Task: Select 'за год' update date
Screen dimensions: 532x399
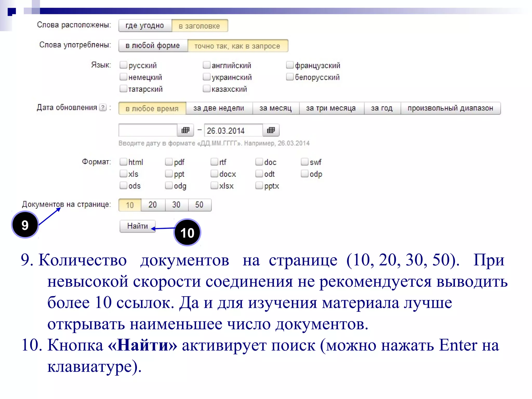Action: (382, 108)
